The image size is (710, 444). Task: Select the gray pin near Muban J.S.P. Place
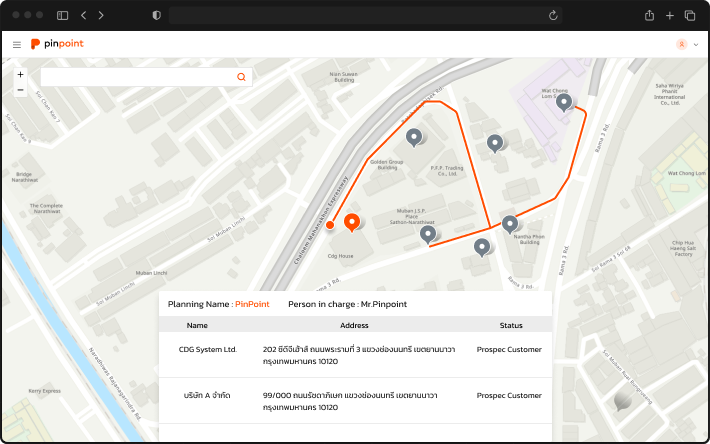point(428,234)
